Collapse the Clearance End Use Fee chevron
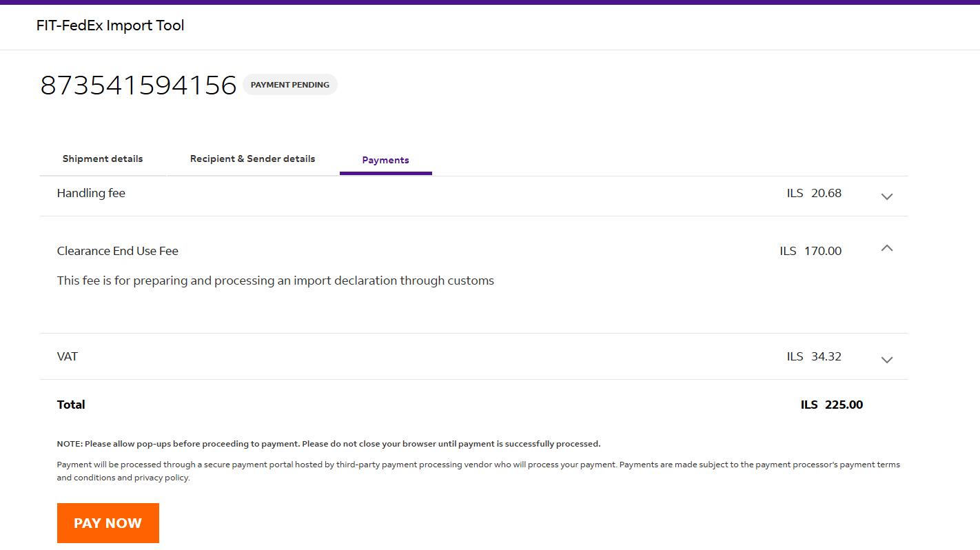 [x=887, y=248]
